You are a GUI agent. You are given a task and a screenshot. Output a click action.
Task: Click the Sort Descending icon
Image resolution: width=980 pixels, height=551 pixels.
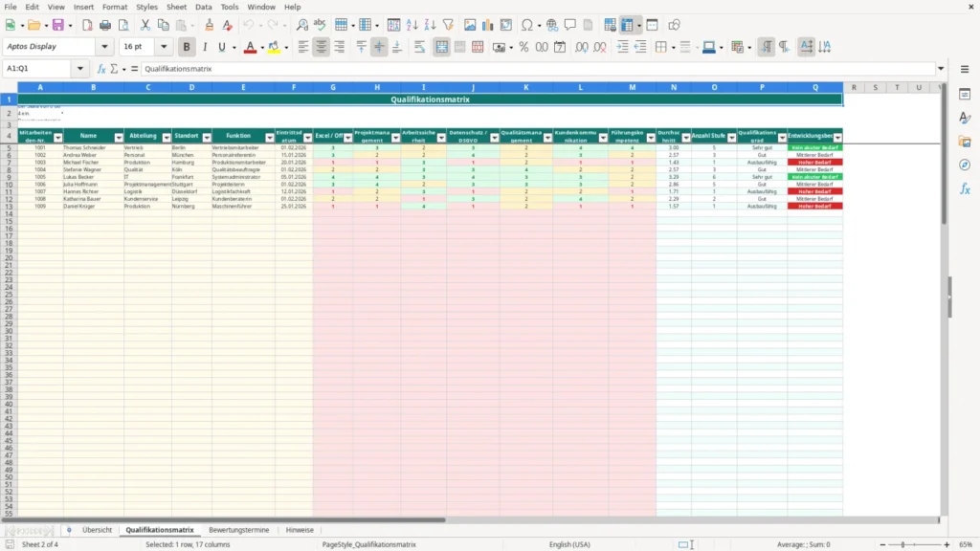pos(430,25)
